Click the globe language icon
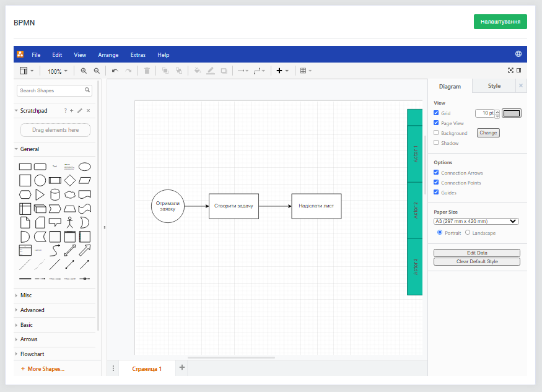The height and width of the screenshot is (392, 542). click(518, 54)
